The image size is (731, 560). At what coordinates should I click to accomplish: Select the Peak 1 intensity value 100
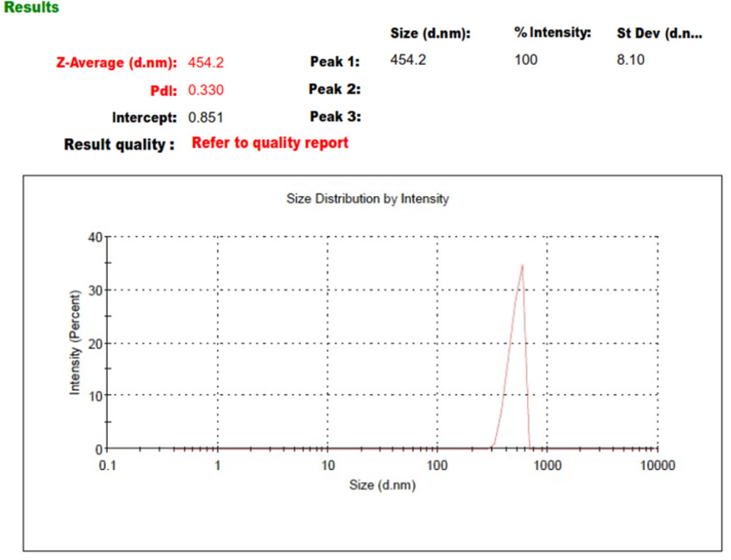click(526, 60)
